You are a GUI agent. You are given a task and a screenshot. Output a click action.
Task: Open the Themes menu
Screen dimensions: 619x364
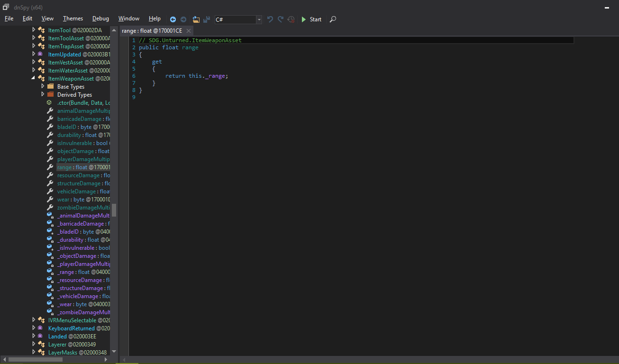tap(73, 18)
